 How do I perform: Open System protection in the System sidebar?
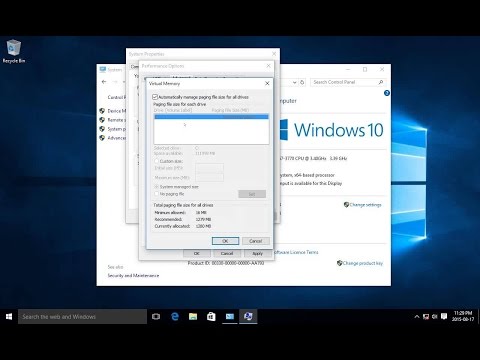pos(117,129)
